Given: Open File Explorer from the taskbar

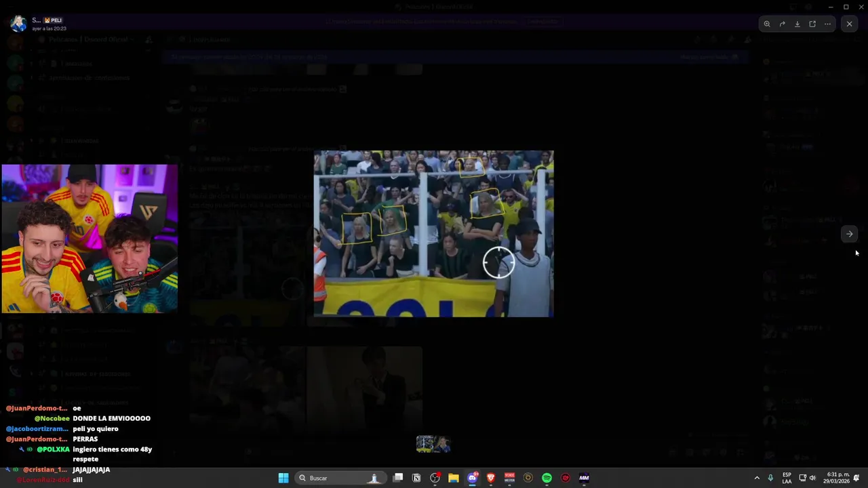Looking at the screenshot, I should [454, 478].
